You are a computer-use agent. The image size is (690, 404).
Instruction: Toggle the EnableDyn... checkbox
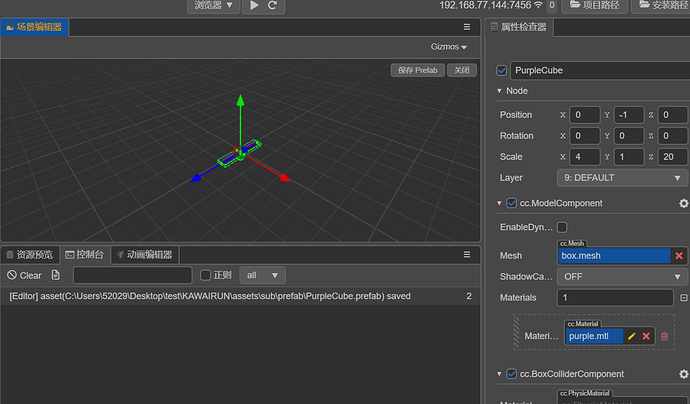(562, 227)
